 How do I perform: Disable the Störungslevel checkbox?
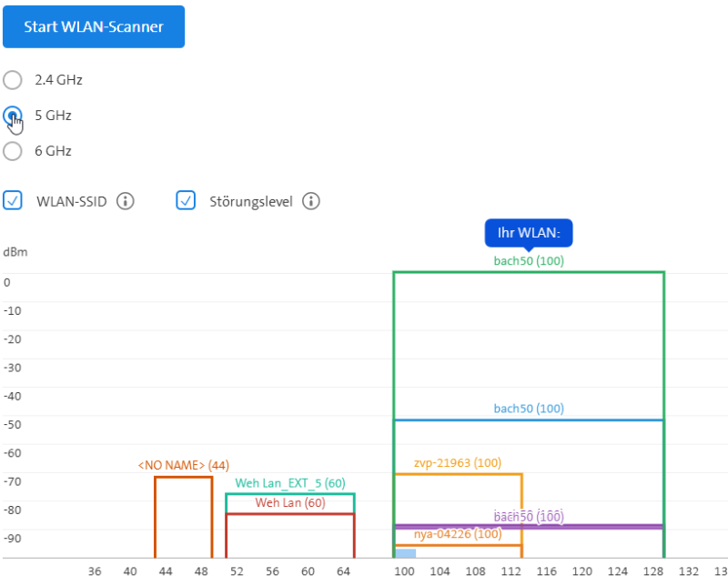[x=186, y=201]
